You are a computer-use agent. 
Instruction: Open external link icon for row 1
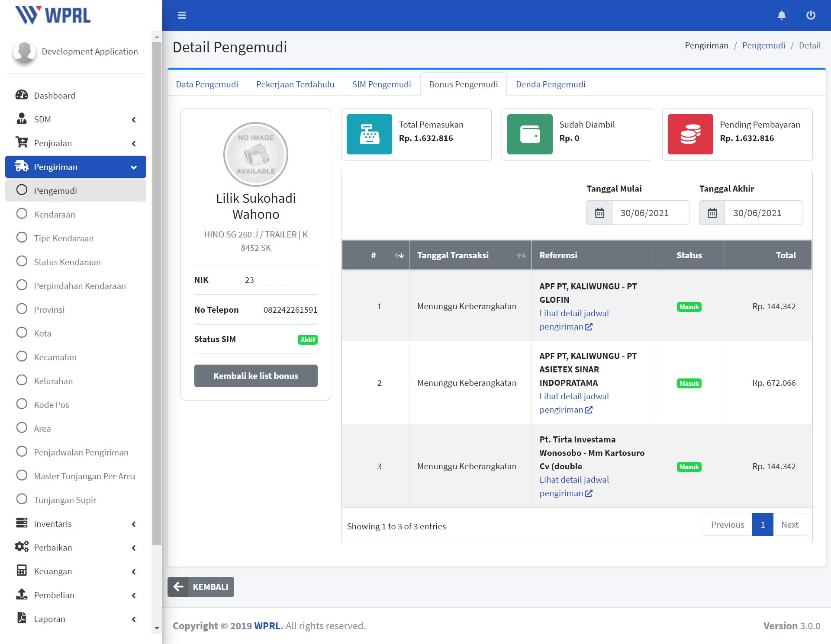point(589,327)
